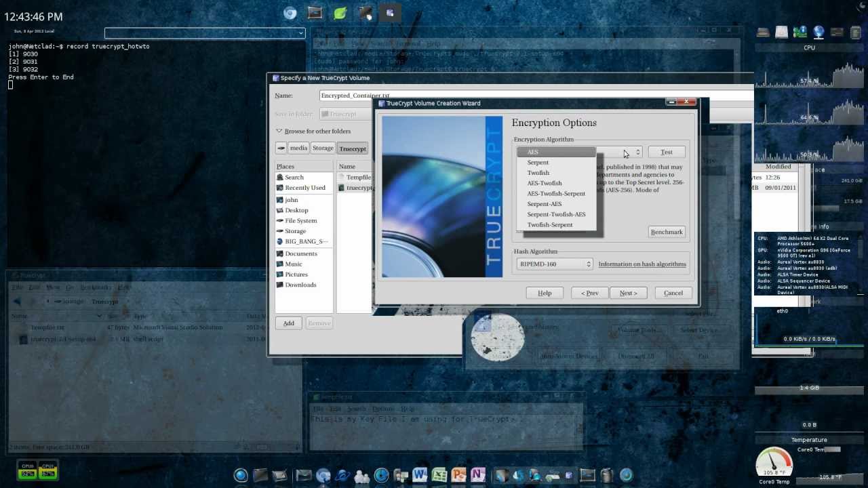Open Music folder in Places
The height and width of the screenshot is (488, 868).
pyautogui.click(x=304, y=264)
